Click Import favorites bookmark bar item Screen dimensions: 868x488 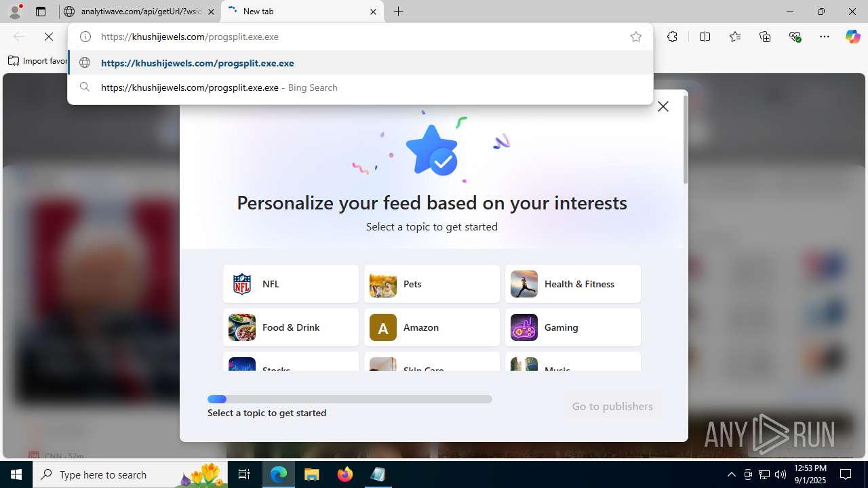click(37, 61)
